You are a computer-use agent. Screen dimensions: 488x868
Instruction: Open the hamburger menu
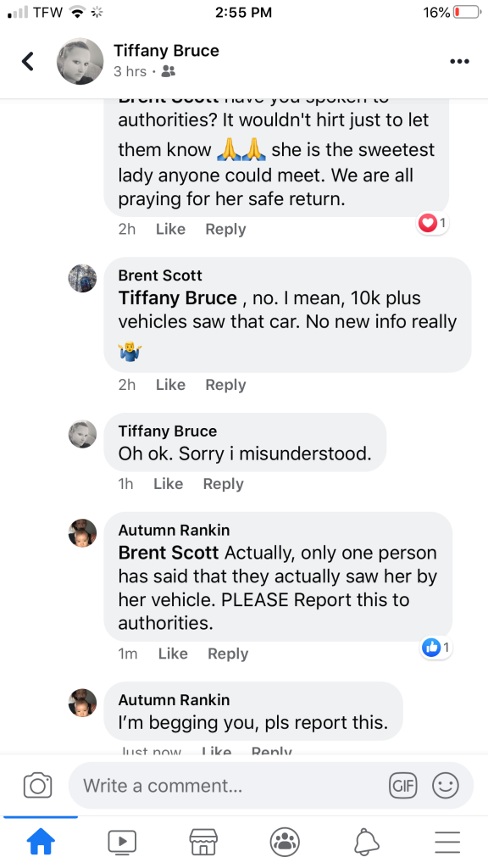point(447,842)
